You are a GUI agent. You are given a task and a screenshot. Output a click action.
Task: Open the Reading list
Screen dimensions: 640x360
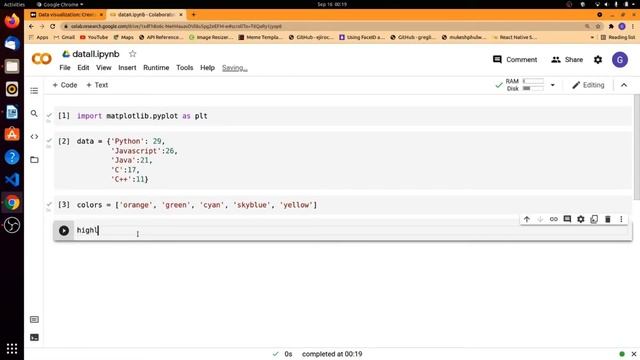[x=618, y=37]
